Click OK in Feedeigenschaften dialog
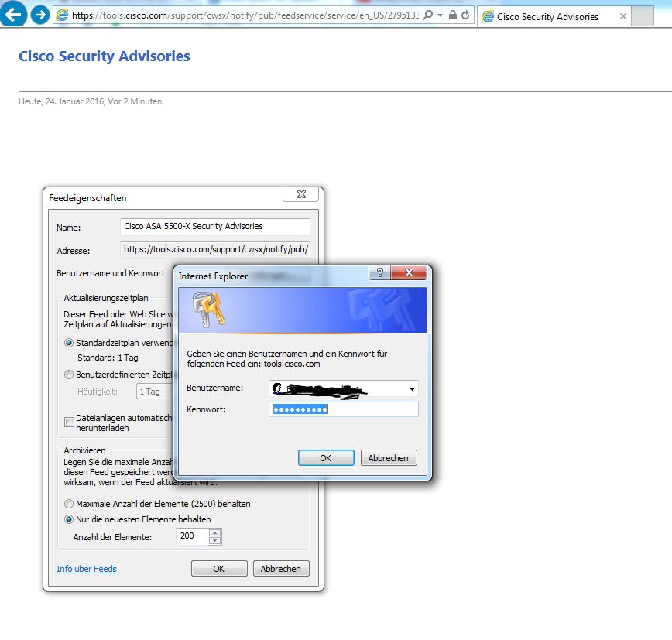 (219, 569)
